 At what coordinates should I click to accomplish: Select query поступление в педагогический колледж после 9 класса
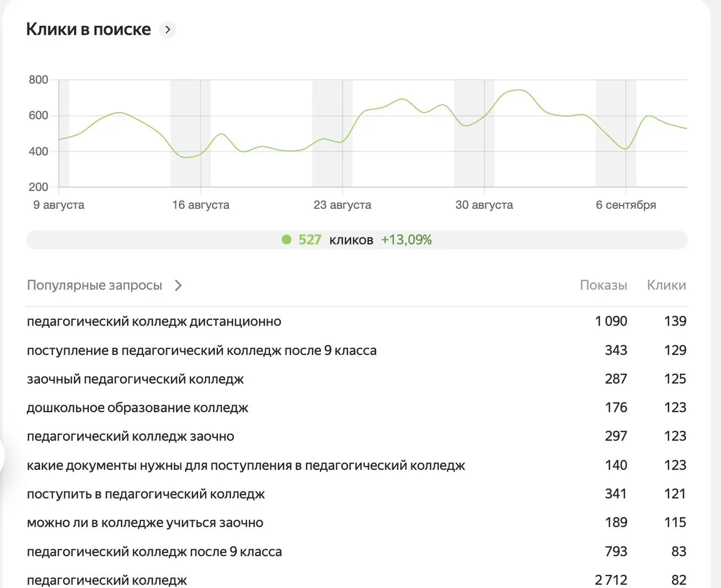[202, 350]
